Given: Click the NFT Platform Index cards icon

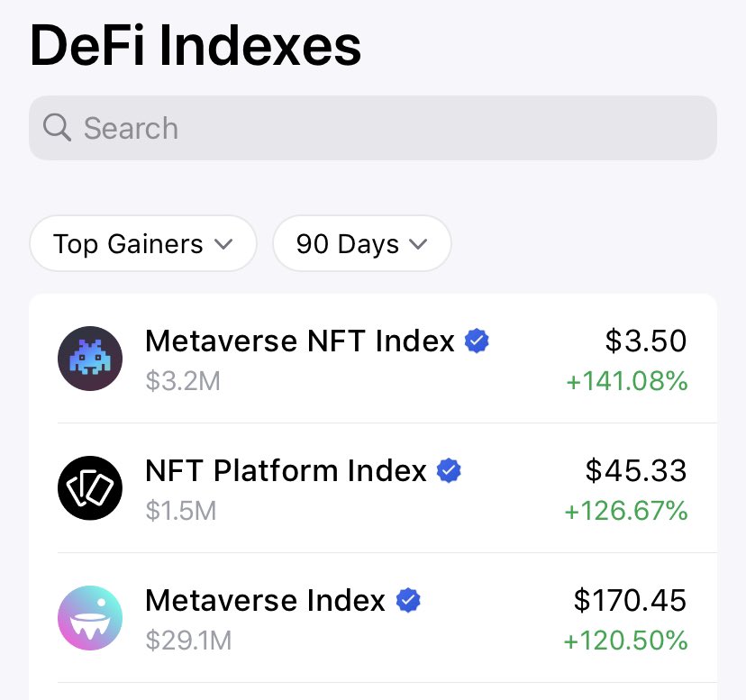Looking at the screenshot, I should (90, 487).
